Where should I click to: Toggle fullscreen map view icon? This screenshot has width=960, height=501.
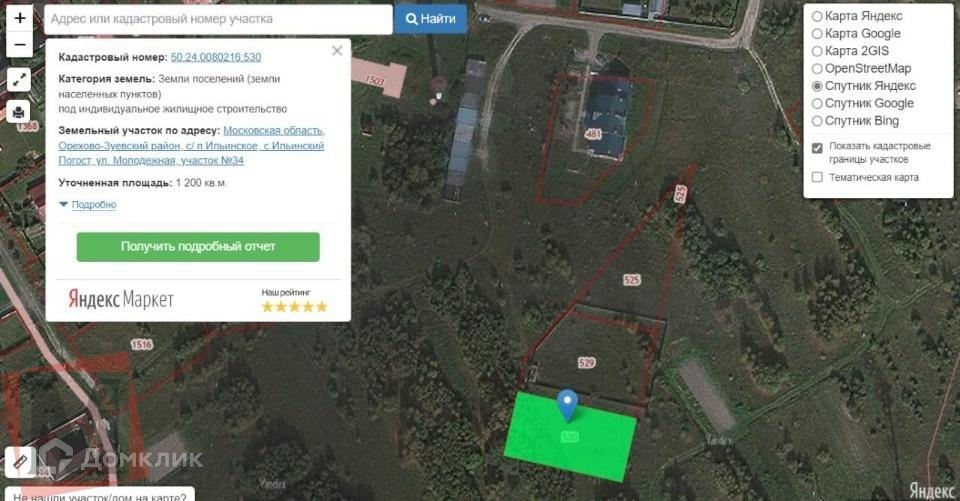coord(19,80)
